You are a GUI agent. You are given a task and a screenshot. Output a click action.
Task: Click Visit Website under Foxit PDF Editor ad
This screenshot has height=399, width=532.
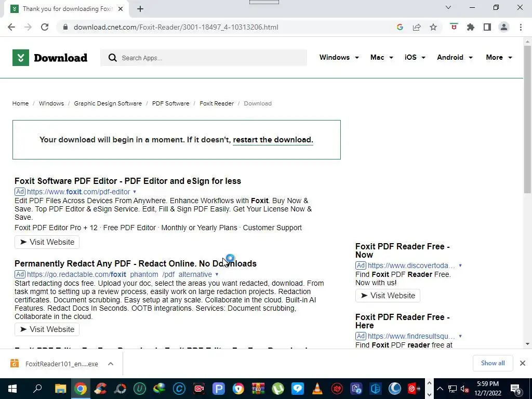[47, 242]
